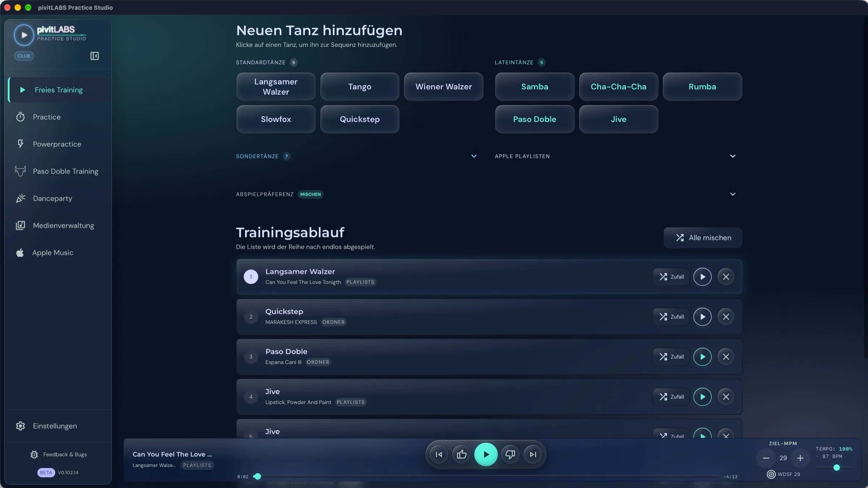This screenshot has width=868, height=488.
Task: Add Tango to the sequence
Action: click(359, 87)
